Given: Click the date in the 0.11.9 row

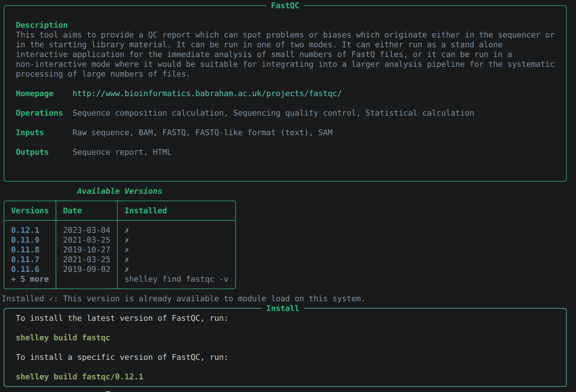Looking at the screenshot, I should click(x=87, y=240).
